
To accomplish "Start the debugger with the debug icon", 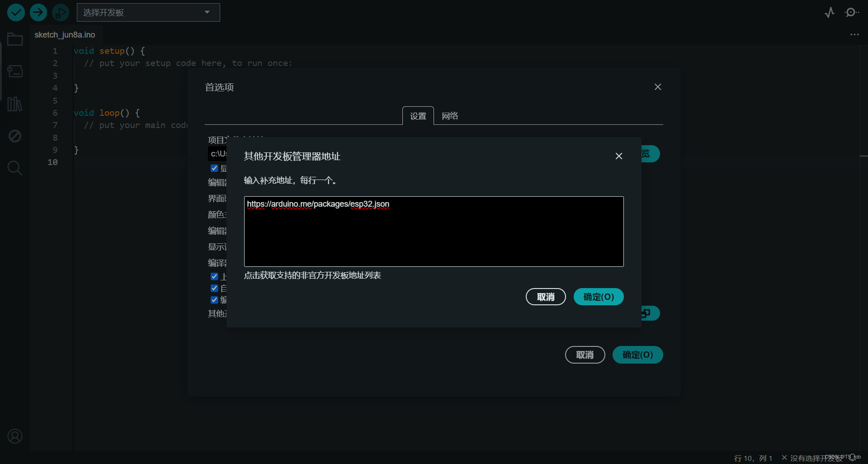I will [x=61, y=12].
